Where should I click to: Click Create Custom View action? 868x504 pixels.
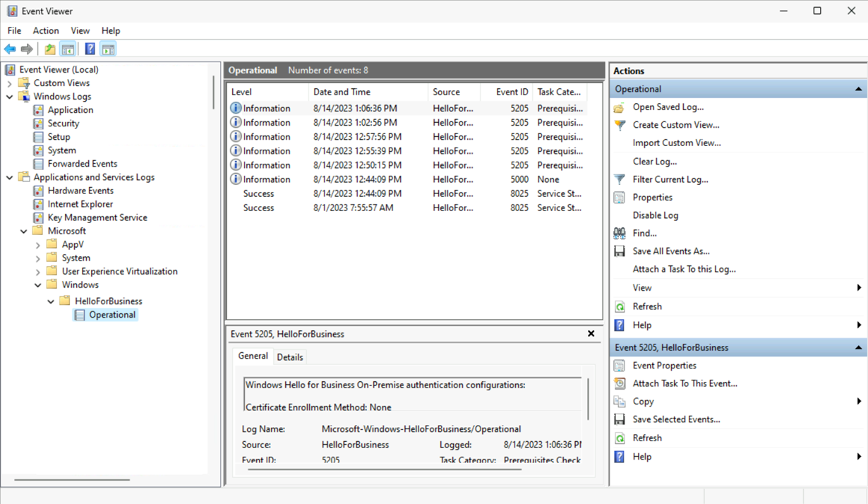coord(675,125)
